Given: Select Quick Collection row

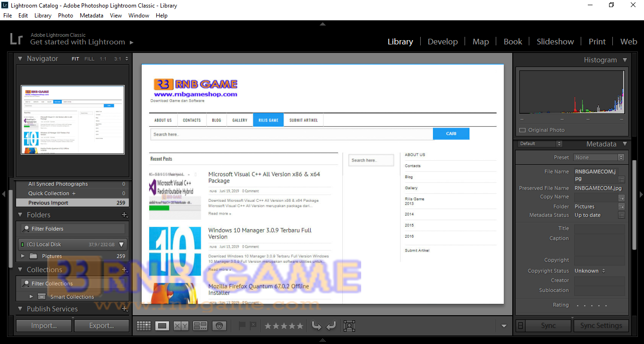Looking at the screenshot, I should (72, 193).
